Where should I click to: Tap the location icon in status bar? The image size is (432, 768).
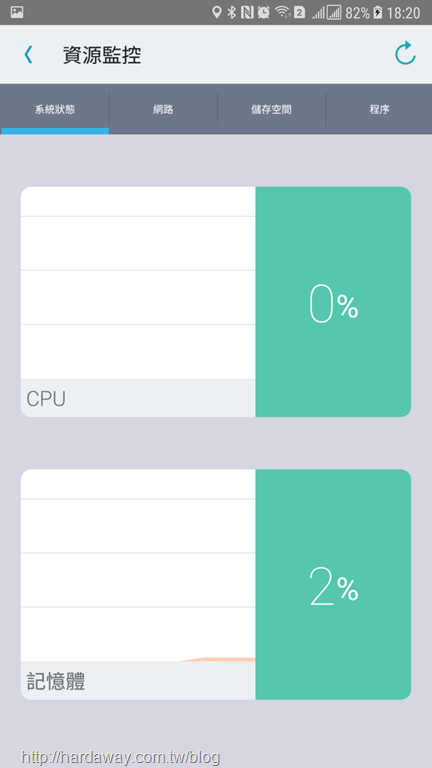(x=216, y=12)
